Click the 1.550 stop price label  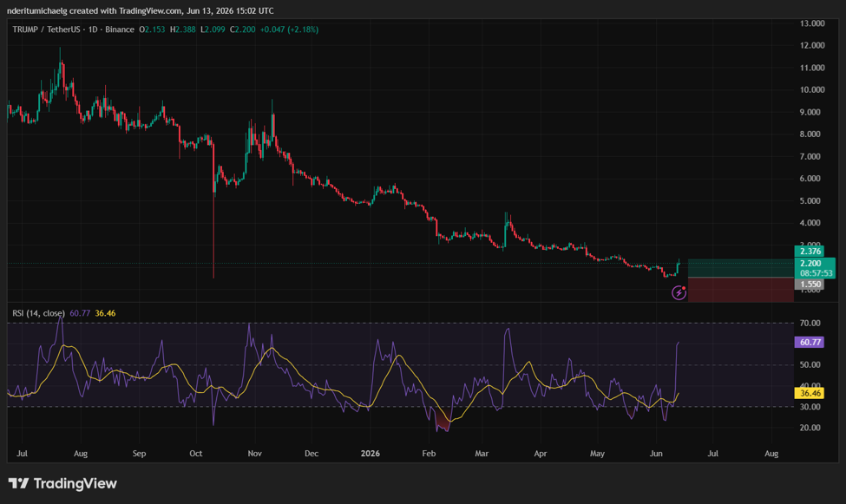(810, 285)
